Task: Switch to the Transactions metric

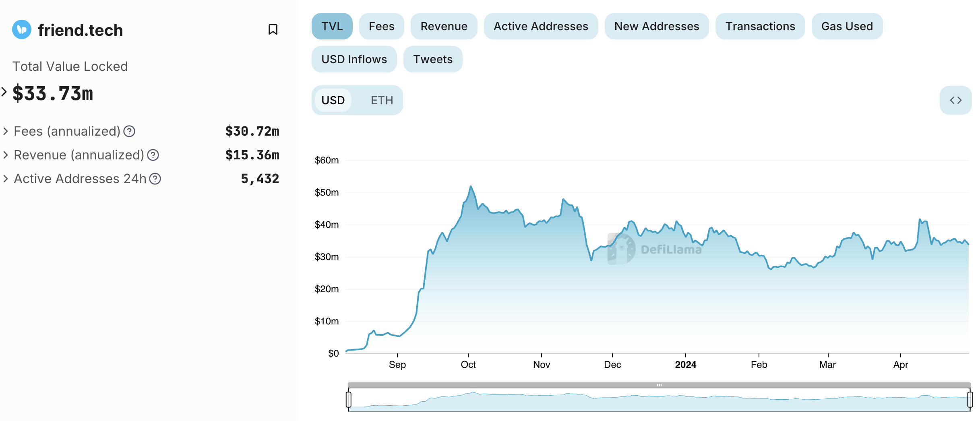Action: pos(760,26)
